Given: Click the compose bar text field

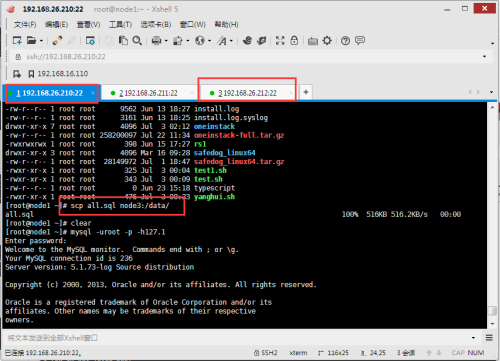Looking at the screenshot, I should (237, 338).
